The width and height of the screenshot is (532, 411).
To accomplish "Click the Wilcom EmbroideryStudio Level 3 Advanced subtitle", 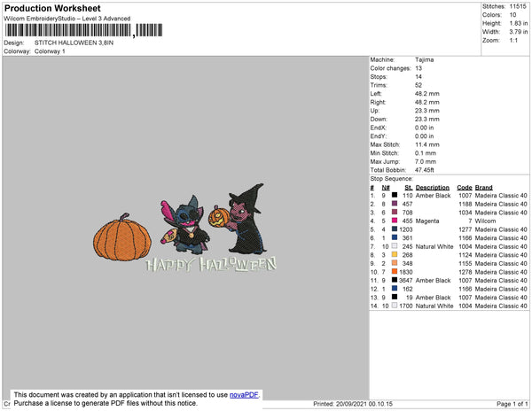I will (x=67, y=19).
